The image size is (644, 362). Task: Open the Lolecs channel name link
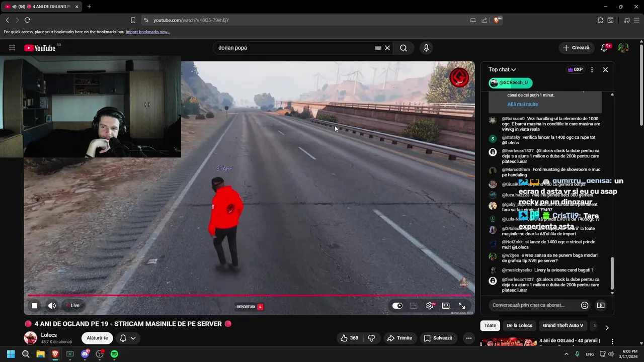click(49, 335)
